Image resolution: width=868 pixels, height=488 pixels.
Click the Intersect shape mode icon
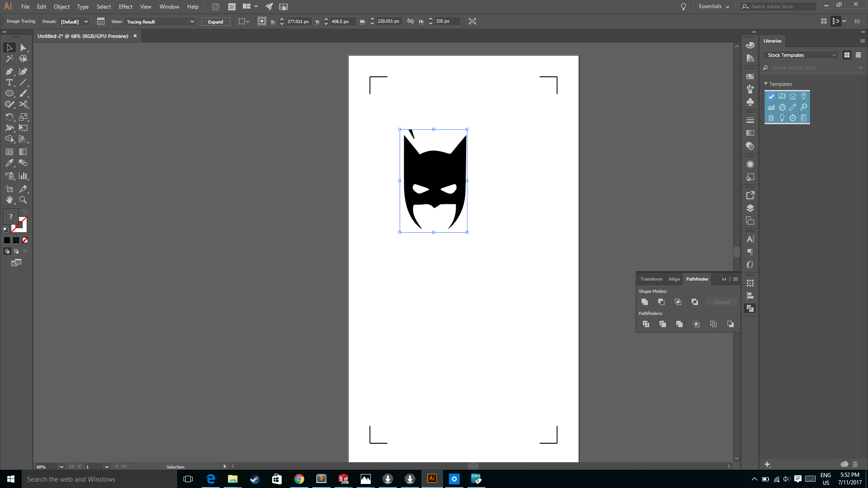[x=678, y=302]
